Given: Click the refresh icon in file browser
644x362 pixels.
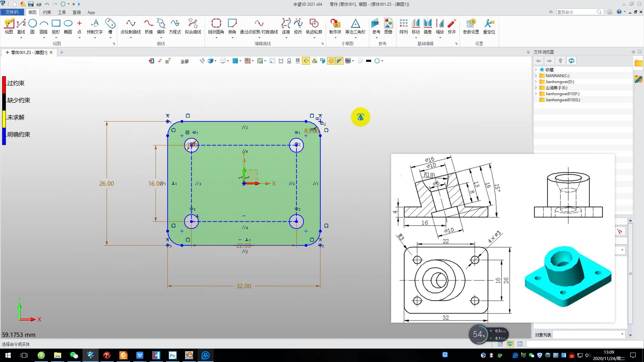Looking at the screenshot, I should pyautogui.click(x=572, y=61).
